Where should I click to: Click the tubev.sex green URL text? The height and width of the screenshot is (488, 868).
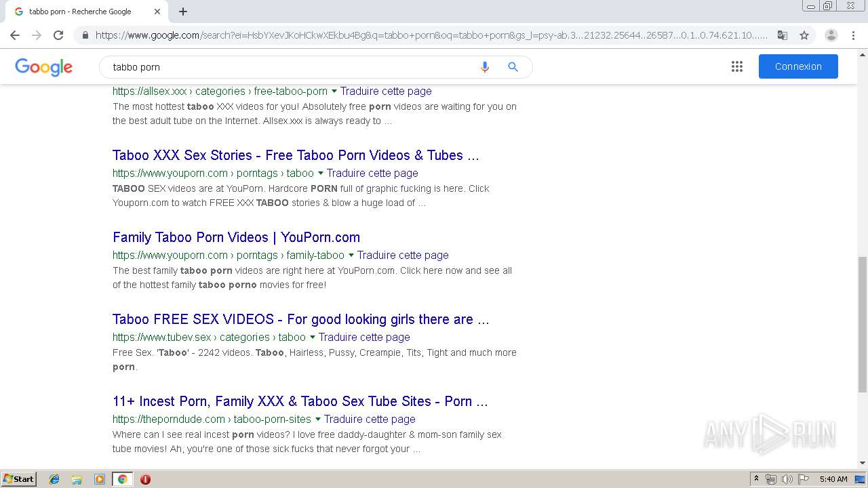point(209,337)
